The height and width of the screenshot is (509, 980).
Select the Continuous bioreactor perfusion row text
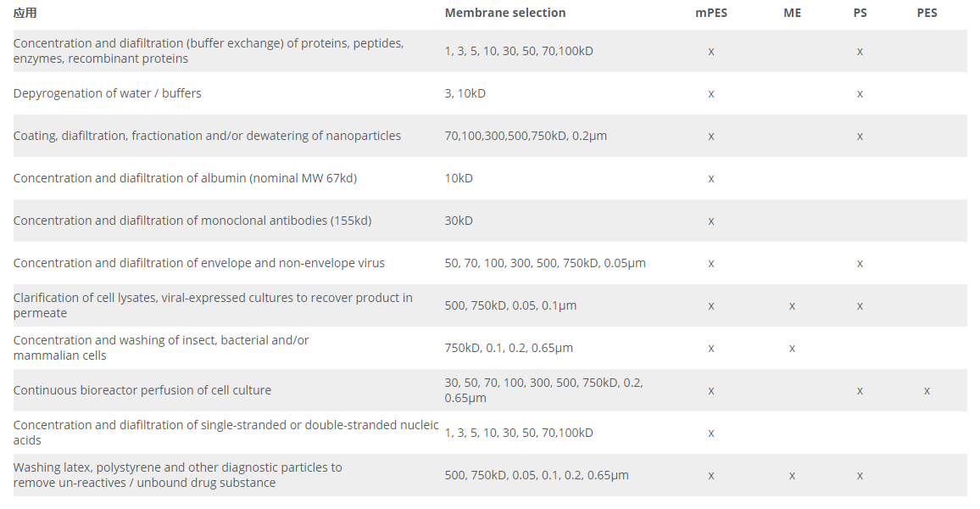tap(142, 390)
